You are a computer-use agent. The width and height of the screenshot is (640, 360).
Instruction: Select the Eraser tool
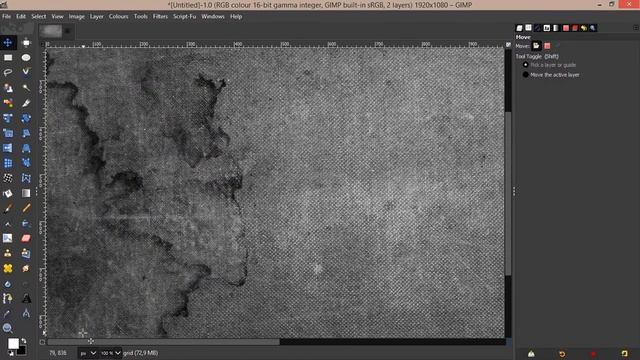tap(26, 238)
